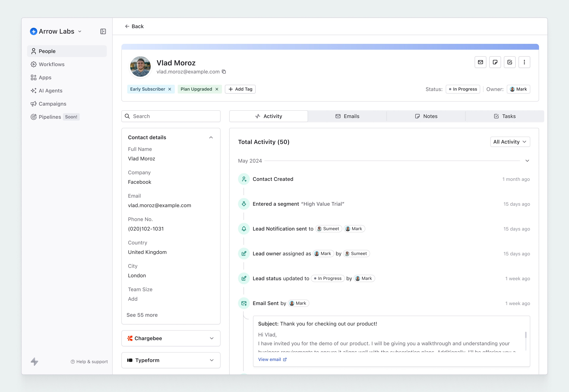Switch to the Emails tab
Screen dimensions: 569x392
click(347, 116)
